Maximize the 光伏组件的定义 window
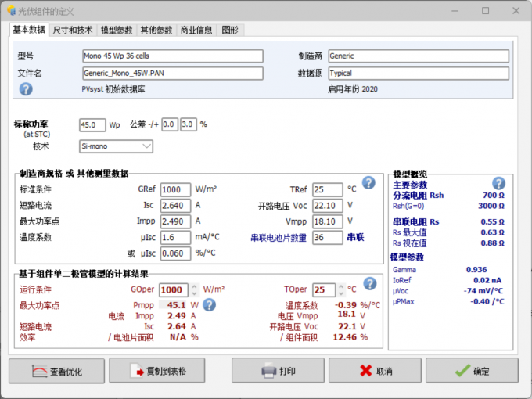The width and height of the screenshot is (532, 399). (486, 11)
